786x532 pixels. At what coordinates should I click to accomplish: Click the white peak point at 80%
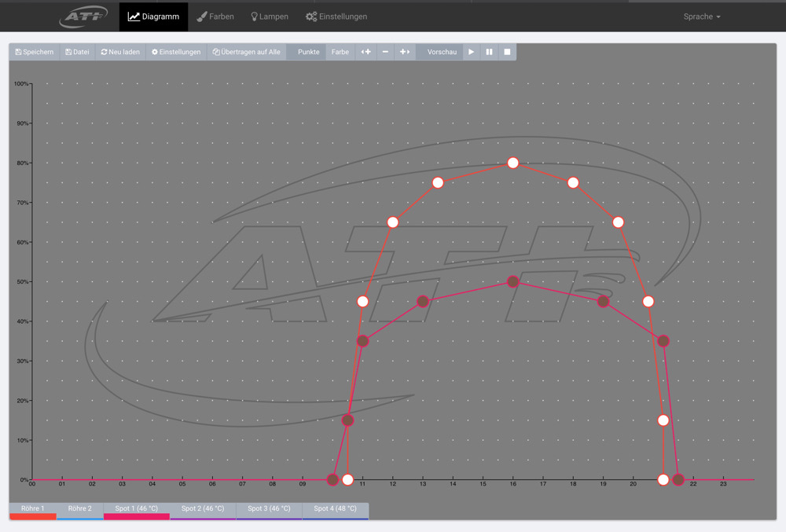(x=513, y=163)
